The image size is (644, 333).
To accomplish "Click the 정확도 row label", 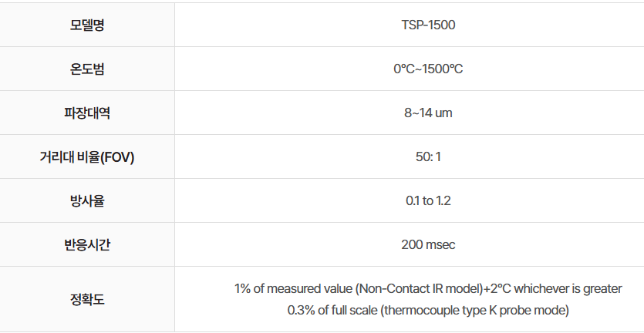I will point(87,299).
